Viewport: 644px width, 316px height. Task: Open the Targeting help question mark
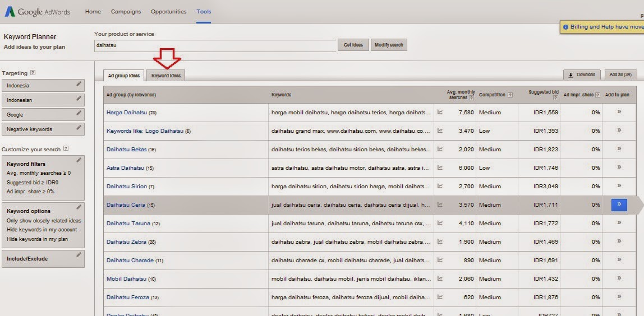coord(33,73)
